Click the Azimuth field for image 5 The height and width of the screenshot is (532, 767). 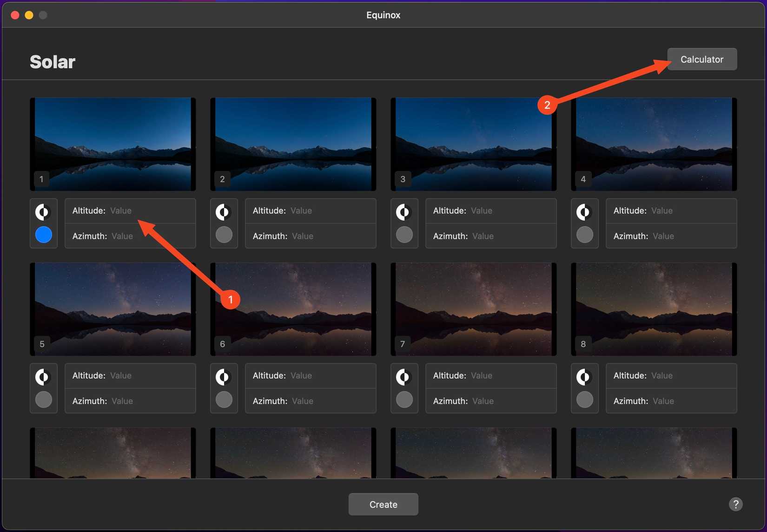tap(130, 401)
